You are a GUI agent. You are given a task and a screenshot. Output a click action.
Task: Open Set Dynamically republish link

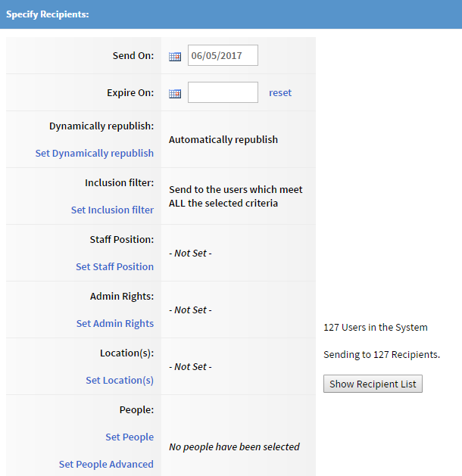point(95,153)
